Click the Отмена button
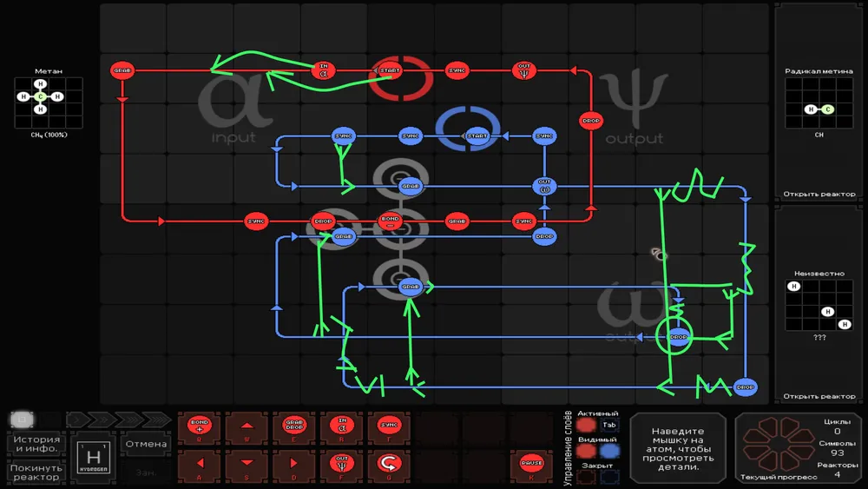This screenshot has height=489, width=868. (146, 444)
